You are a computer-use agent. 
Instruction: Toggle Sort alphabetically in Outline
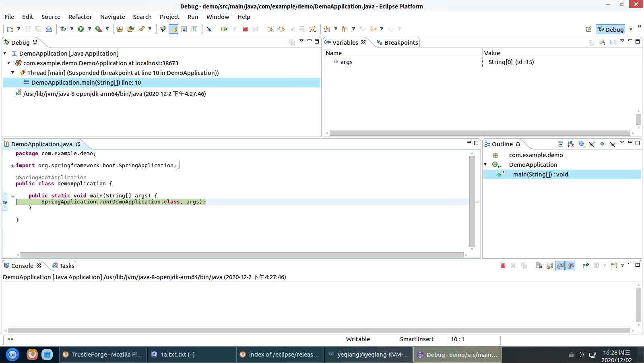tap(571, 144)
